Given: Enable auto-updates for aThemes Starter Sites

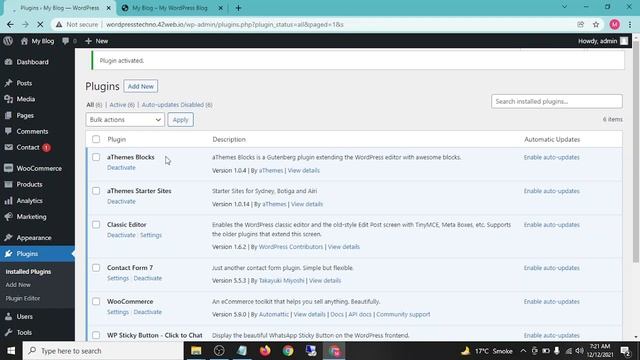Looking at the screenshot, I should (x=551, y=191).
